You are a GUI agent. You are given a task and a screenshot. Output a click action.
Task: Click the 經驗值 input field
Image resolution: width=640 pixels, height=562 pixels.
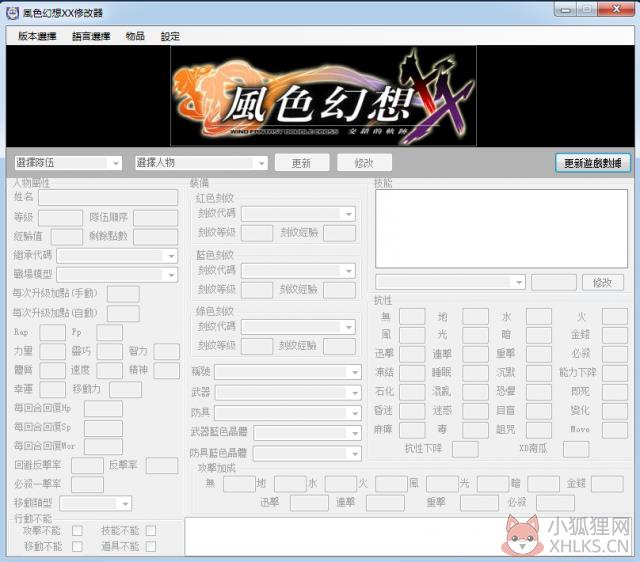click(x=67, y=237)
